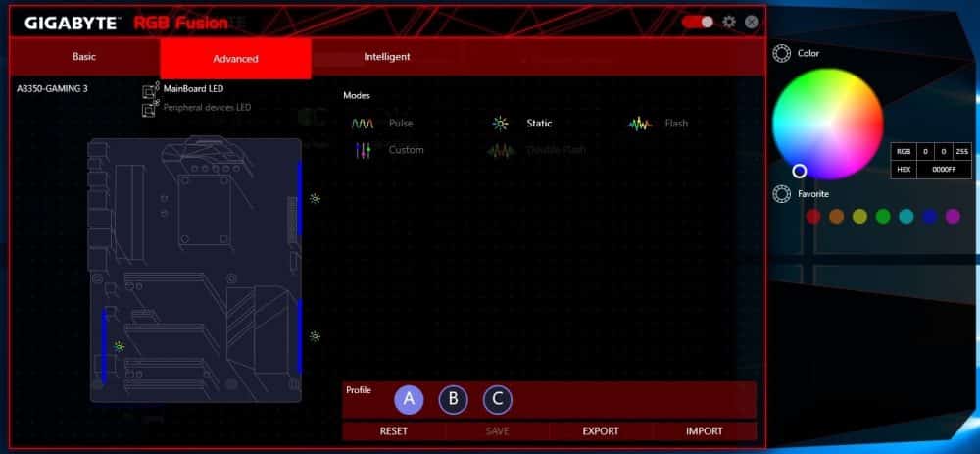Open RGB Fusion settings gear
The height and width of the screenshot is (454, 980).
click(729, 22)
